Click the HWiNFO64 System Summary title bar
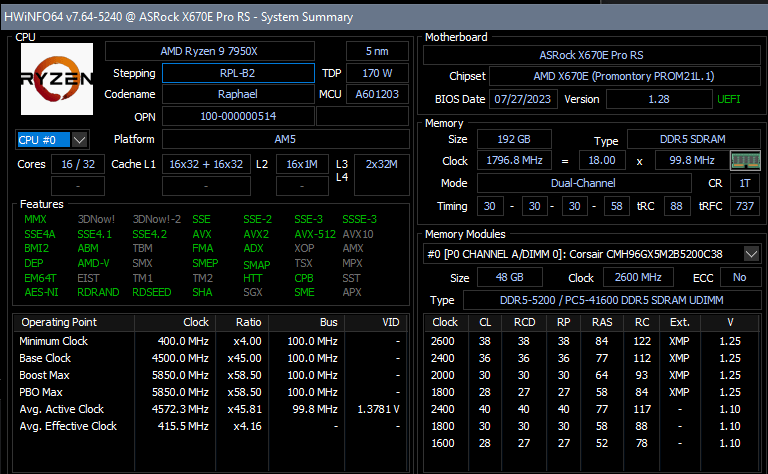768x474 pixels. pos(384,17)
